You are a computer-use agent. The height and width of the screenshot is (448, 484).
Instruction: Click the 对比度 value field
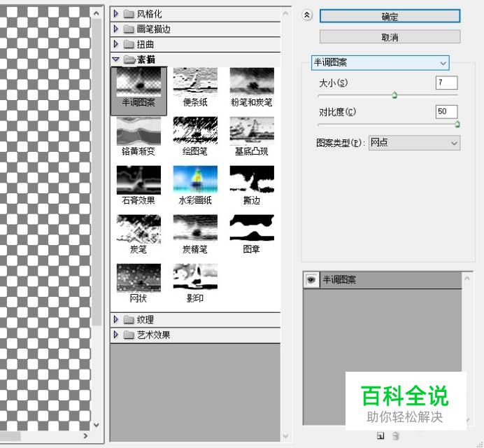coord(446,111)
